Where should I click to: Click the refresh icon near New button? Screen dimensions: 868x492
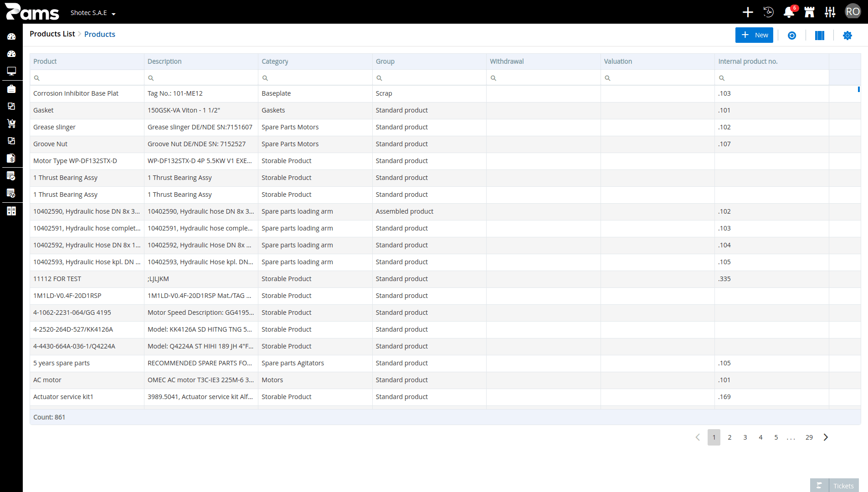pos(792,36)
